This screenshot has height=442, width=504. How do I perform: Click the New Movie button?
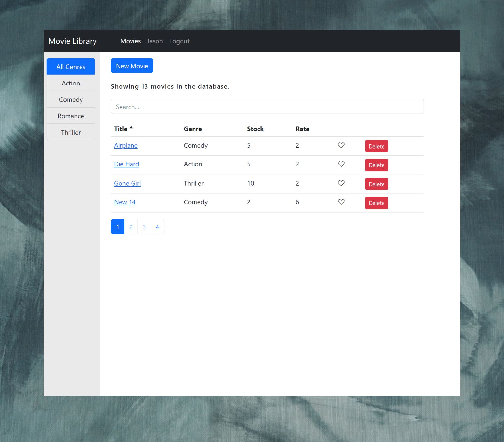coord(132,65)
